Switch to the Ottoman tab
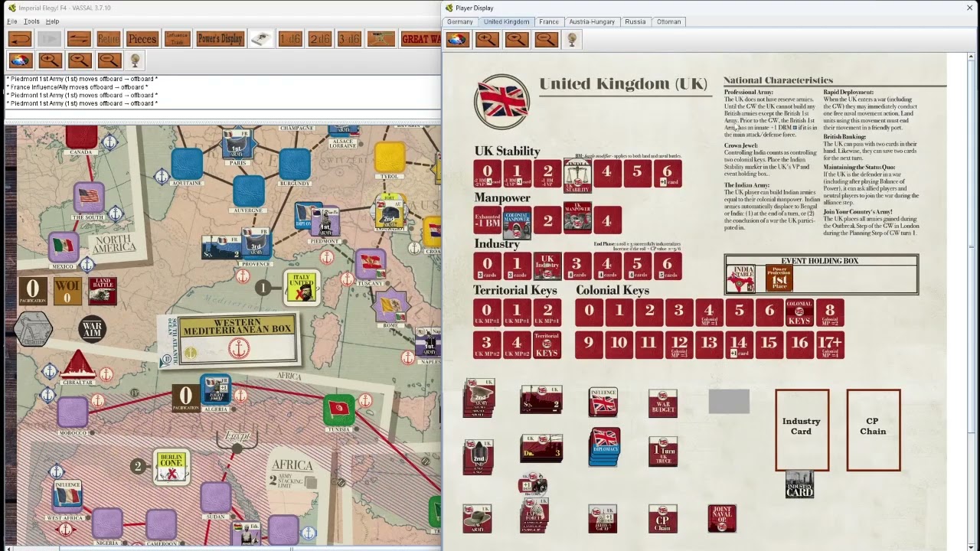Image resolution: width=980 pixels, height=551 pixels. 668,21
